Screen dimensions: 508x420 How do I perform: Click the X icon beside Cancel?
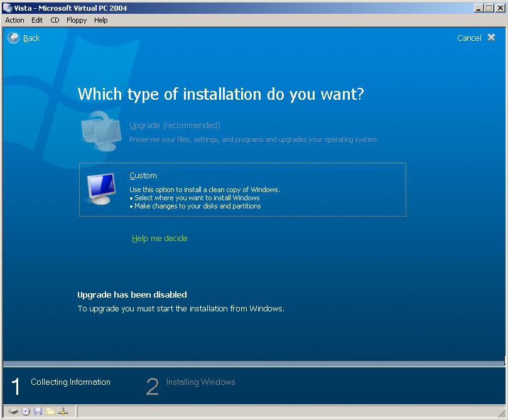tap(491, 38)
